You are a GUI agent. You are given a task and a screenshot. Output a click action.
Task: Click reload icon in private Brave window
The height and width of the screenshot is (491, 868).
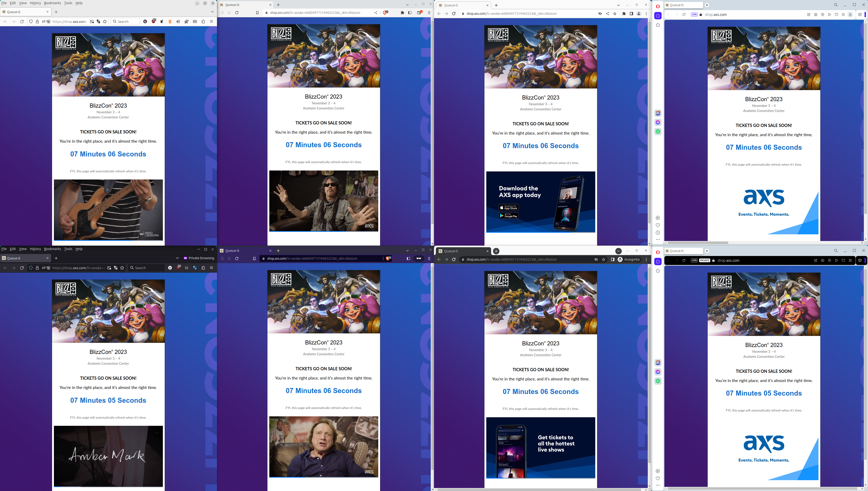point(237,259)
